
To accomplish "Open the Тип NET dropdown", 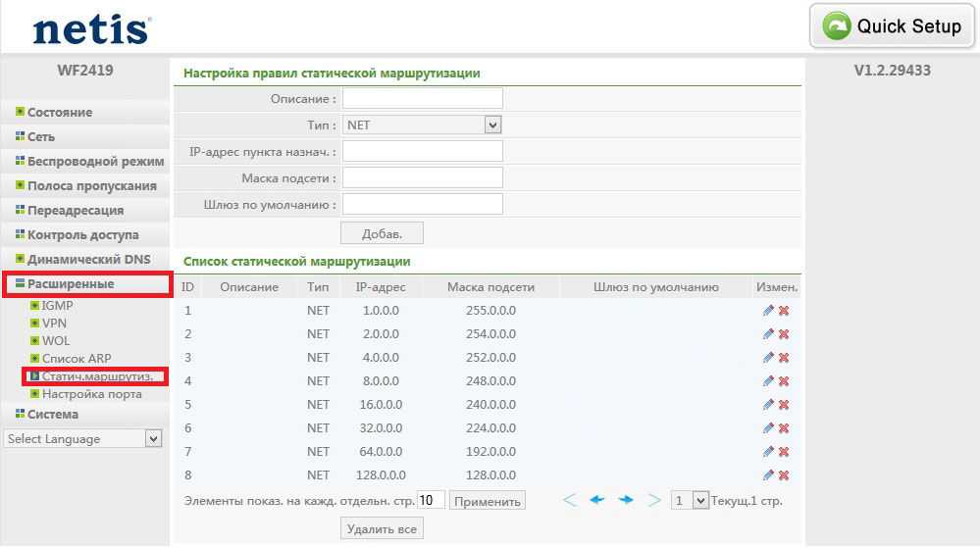I will 422,125.
